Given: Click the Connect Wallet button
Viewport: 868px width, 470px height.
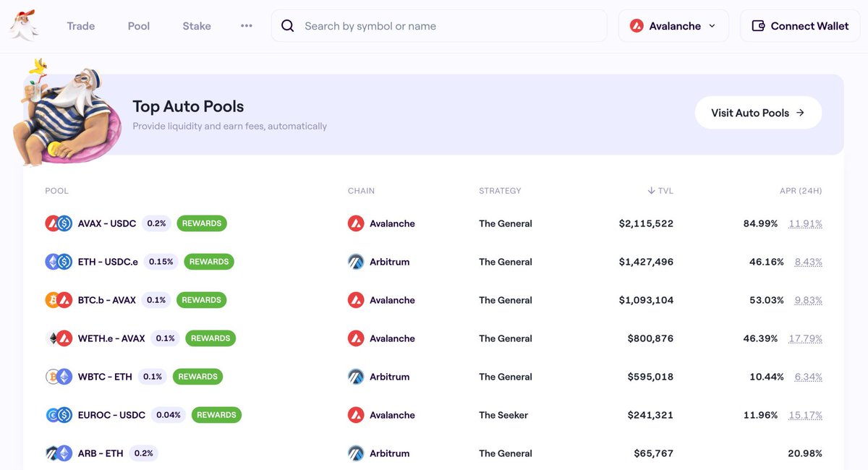Looking at the screenshot, I should (x=800, y=26).
